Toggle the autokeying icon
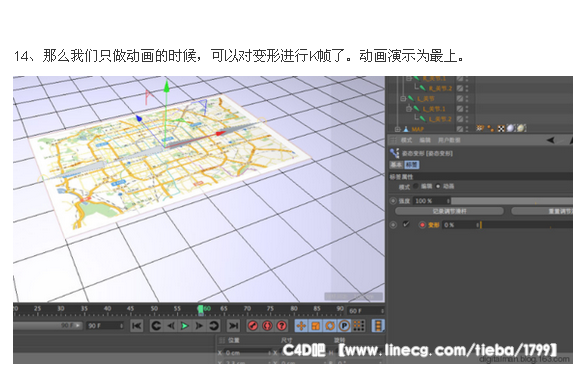 (x=267, y=326)
